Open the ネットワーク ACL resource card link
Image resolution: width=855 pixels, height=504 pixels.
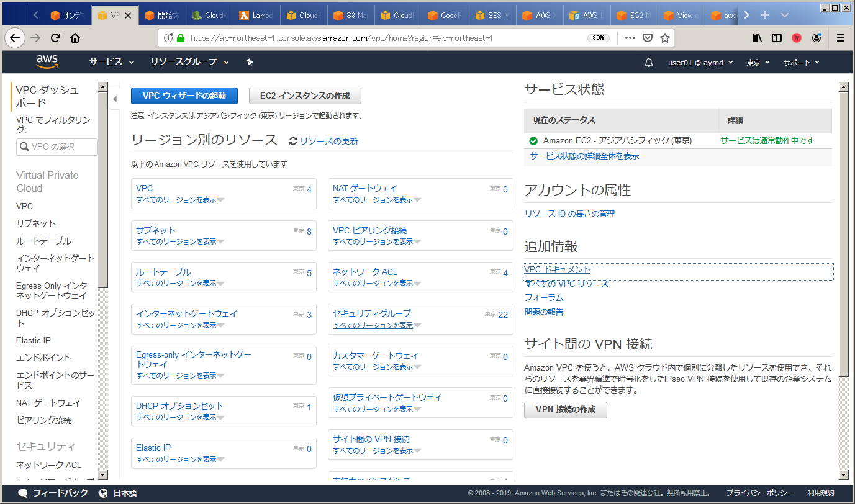click(x=365, y=272)
